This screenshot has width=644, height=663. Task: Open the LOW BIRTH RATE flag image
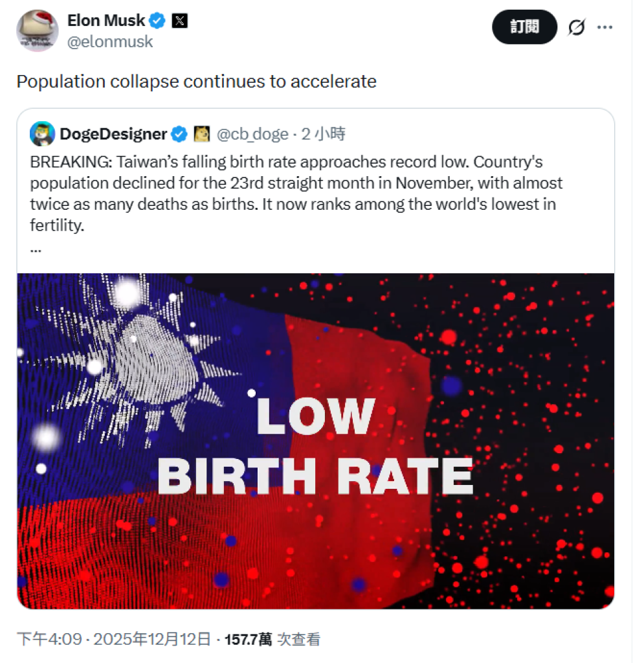pyautogui.click(x=316, y=440)
